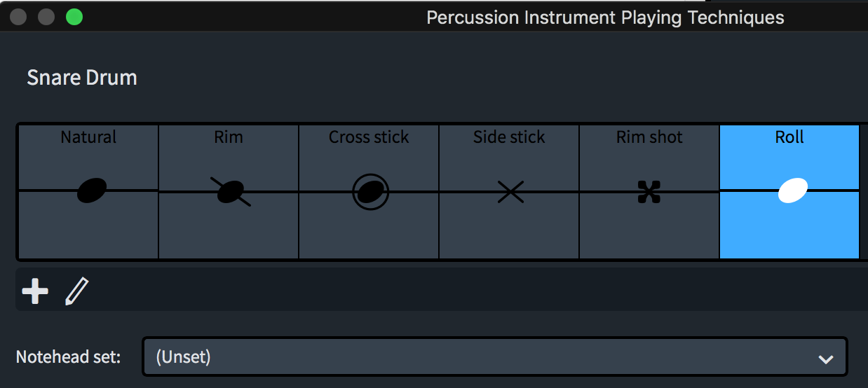Click the "Natural" technique label
868x388 pixels.
click(x=88, y=137)
